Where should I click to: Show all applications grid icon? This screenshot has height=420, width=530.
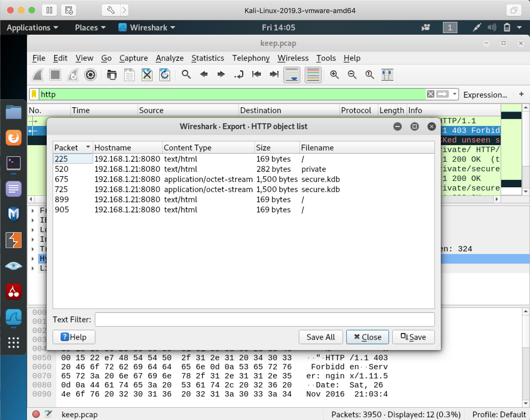[x=14, y=342]
